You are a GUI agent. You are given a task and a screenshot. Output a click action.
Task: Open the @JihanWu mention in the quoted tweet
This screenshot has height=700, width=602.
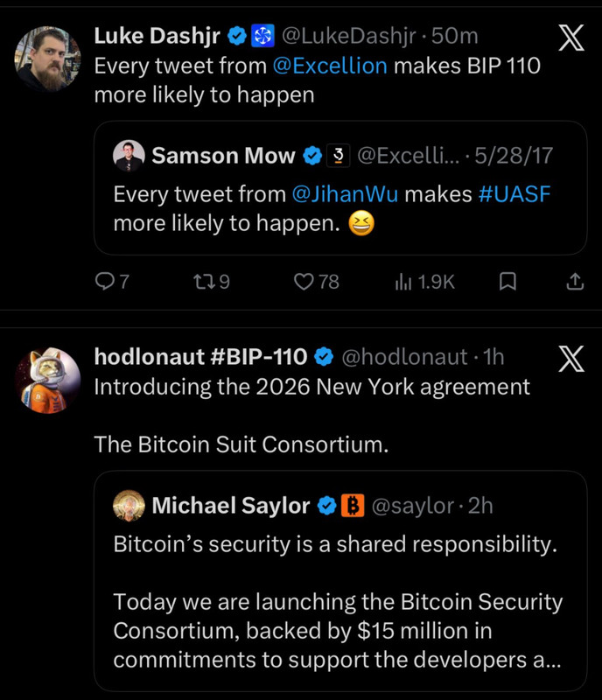pos(345,194)
